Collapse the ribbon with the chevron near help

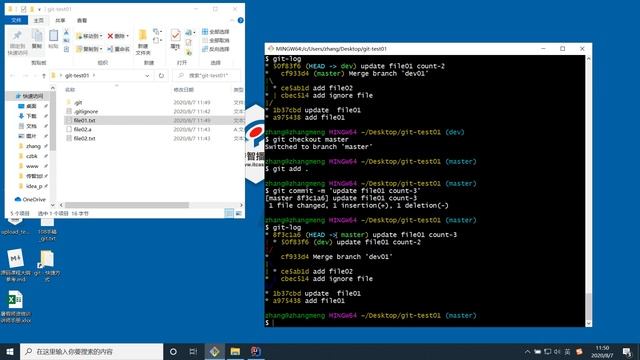(x=232, y=20)
